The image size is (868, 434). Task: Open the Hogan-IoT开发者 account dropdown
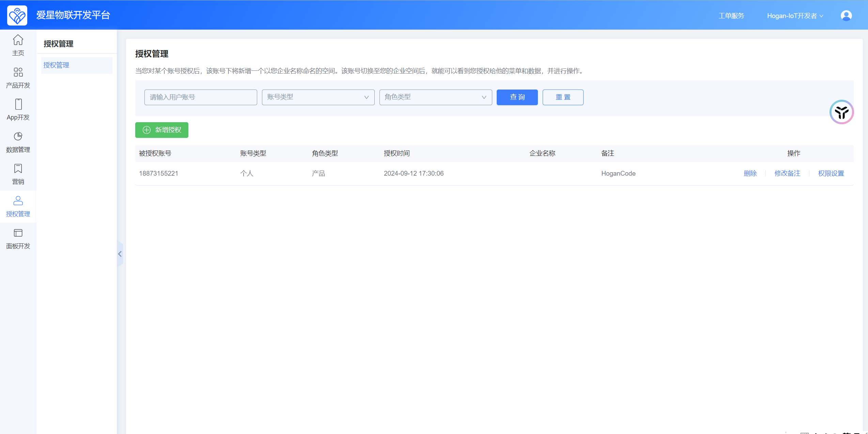click(x=795, y=16)
